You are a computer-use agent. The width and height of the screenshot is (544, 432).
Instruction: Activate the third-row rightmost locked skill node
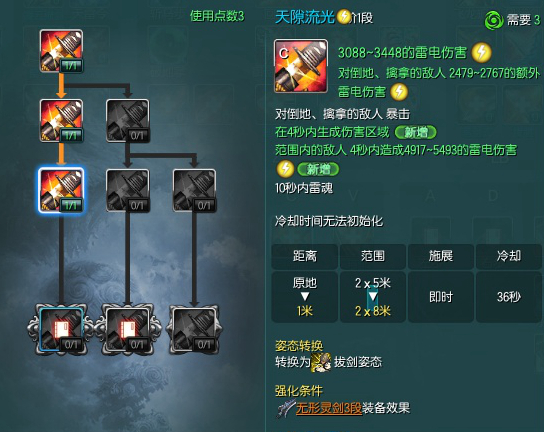click(x=194, y=190)
